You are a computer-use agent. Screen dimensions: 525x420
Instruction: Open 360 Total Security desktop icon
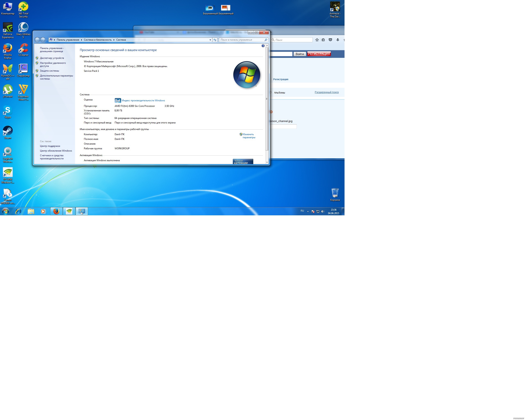(23, 10)
